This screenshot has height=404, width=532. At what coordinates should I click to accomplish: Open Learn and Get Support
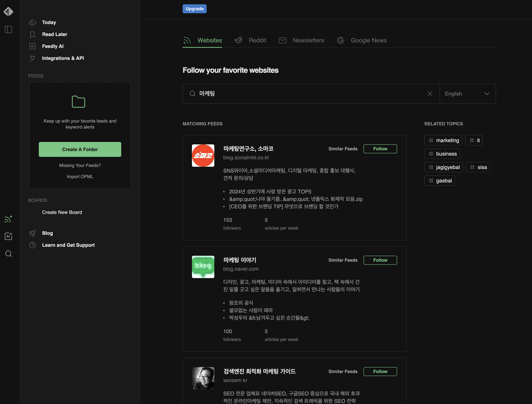coord(68,245)
